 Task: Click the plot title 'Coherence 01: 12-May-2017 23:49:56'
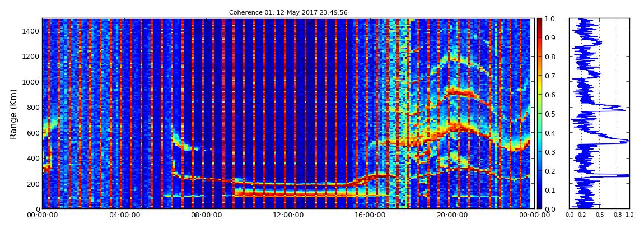click(x=288, y=13)
